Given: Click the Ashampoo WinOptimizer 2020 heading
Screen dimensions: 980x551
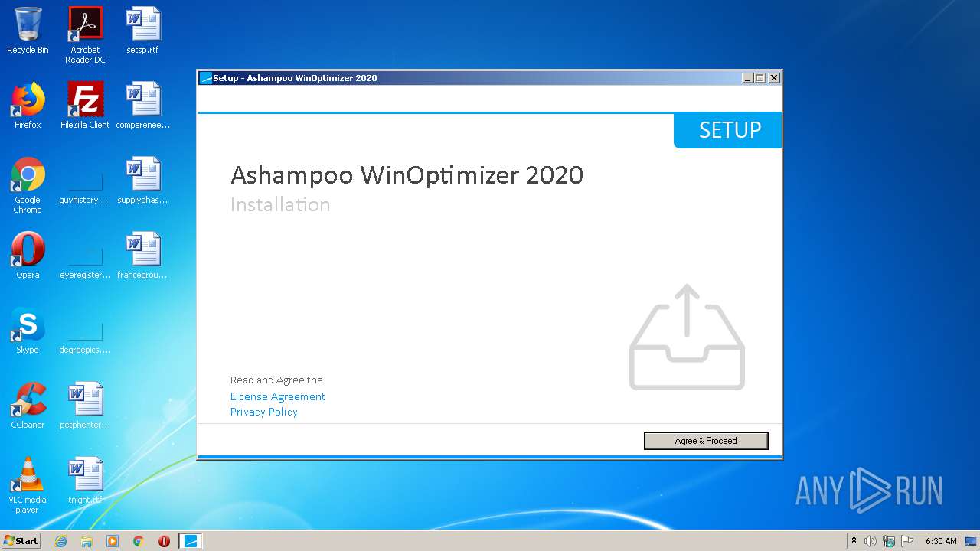Looking at the screenshot, I should point(407,175).
